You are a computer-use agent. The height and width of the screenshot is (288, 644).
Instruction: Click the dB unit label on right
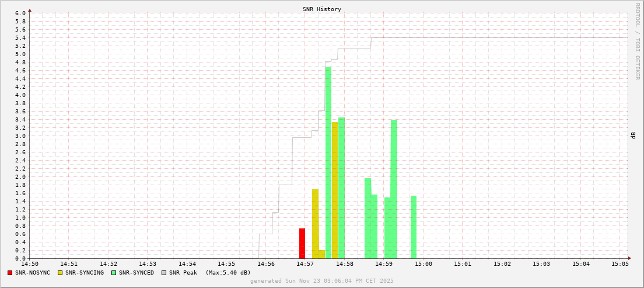pyautogui.click(x=633, y=136)
